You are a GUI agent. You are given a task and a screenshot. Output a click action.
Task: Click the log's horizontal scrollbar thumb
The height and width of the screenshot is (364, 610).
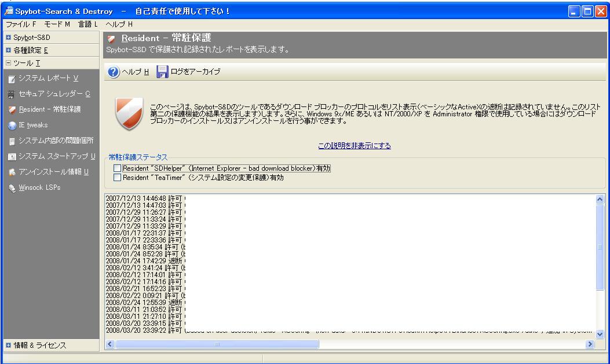(217, 344)
